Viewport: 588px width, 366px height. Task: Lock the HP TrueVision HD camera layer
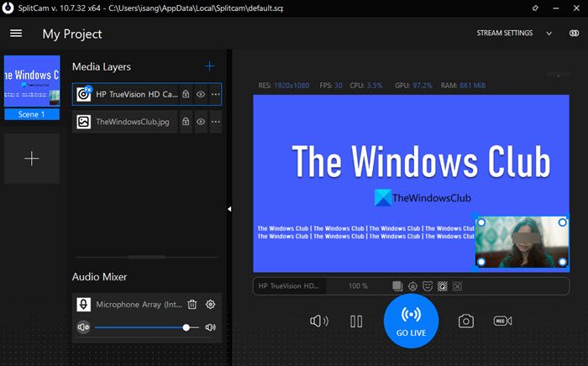coord(186,95)
